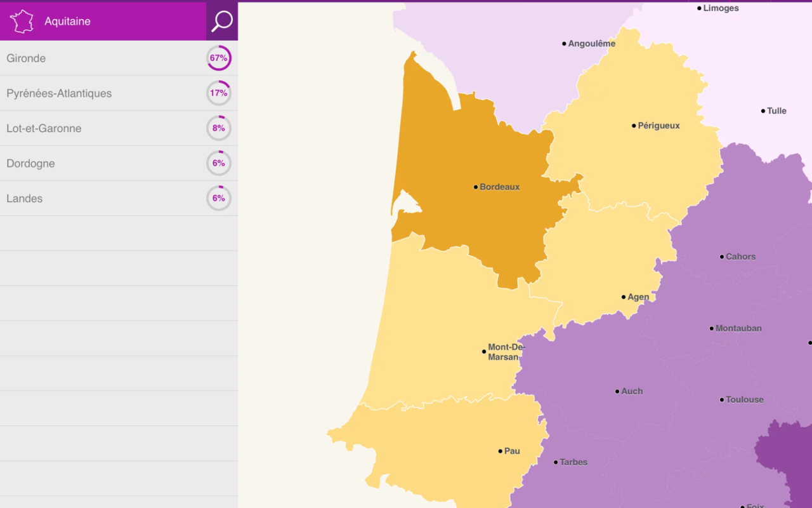
Task: Click the Agen city marker
Action: pos(624,297)
